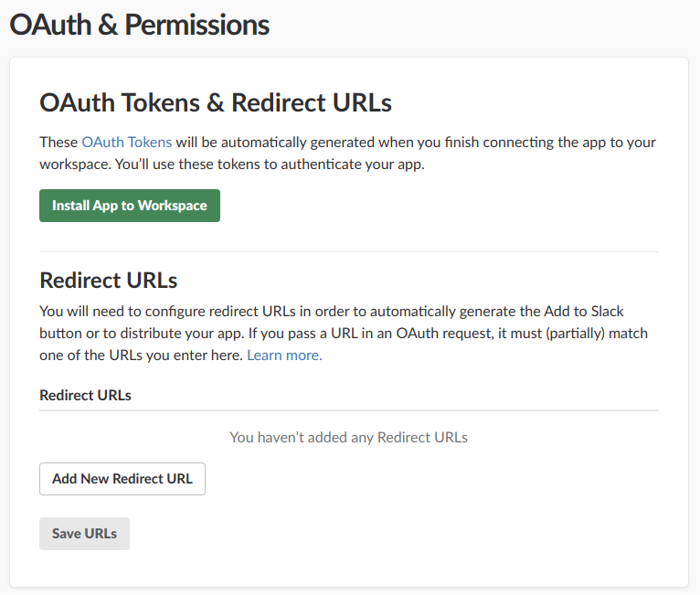700x595 pixels.
Task: Select the large Redirect URLs section heading
Action: [108, 279]
